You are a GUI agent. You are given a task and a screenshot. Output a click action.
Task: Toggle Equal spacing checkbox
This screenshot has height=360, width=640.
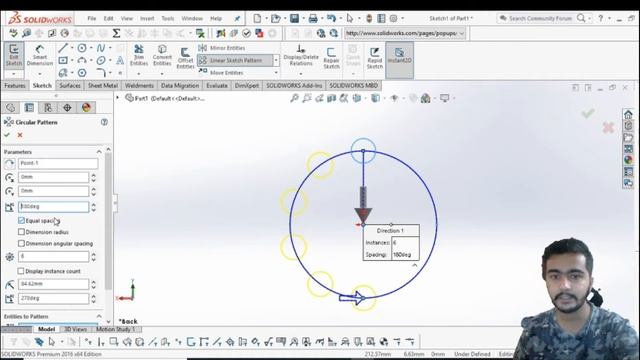click(22, 220)
